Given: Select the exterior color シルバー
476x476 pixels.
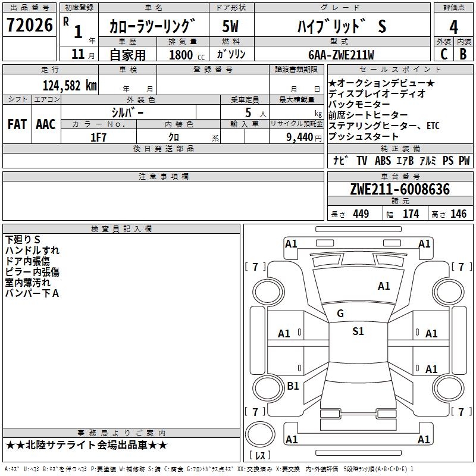Looking at the screenshot, I should point(128,112).
